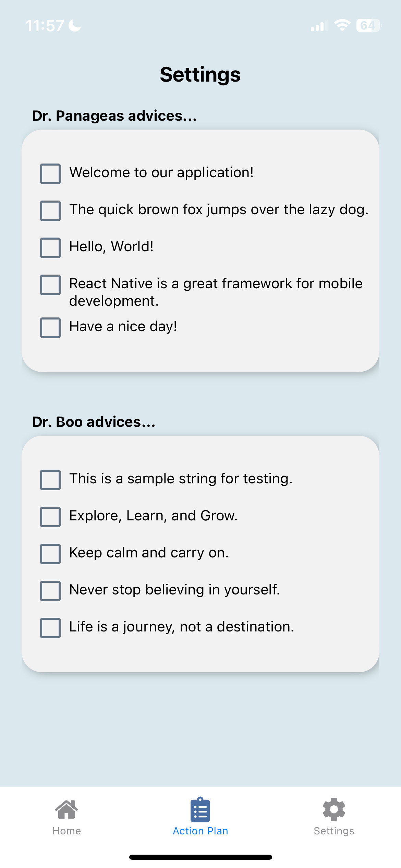Tick the quick brown fox checkbox

50,211
